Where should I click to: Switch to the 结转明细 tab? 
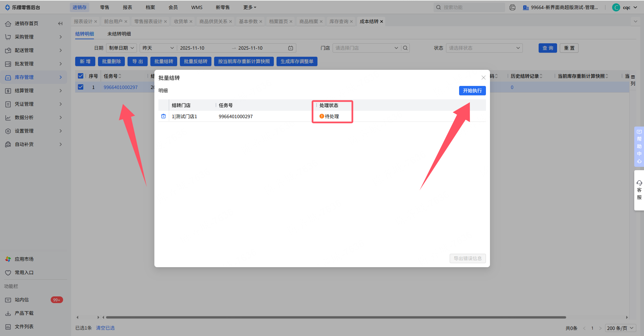pyautogui.click(x=85, y=34)
